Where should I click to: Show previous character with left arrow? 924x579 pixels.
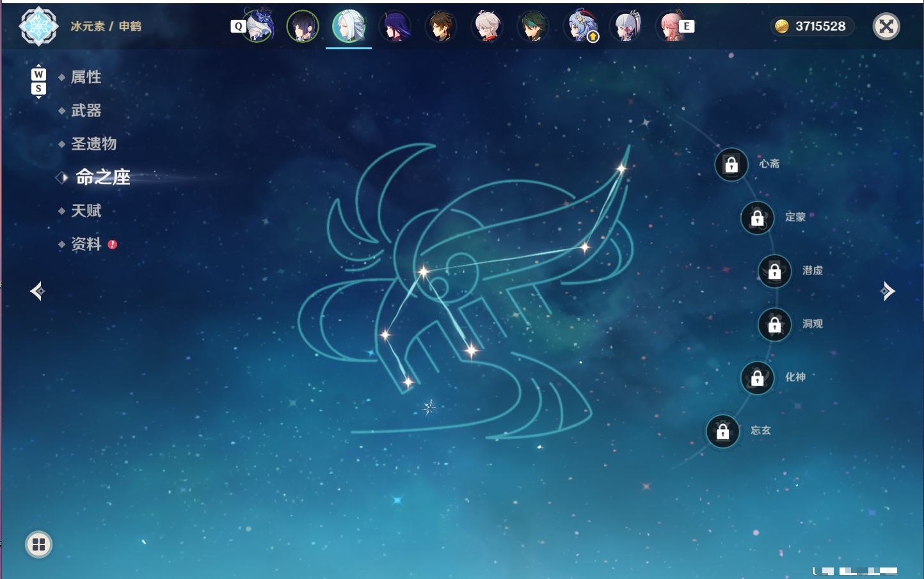[x=38, y=291]
